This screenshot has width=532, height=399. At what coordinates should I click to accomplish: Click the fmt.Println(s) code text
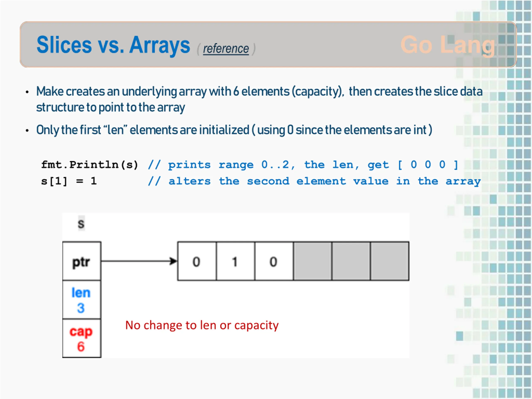[90, 165]
